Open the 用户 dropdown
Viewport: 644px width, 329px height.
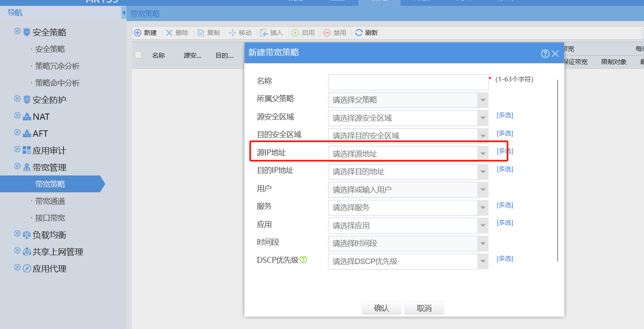pyautogui.click(x=483, y=190)
